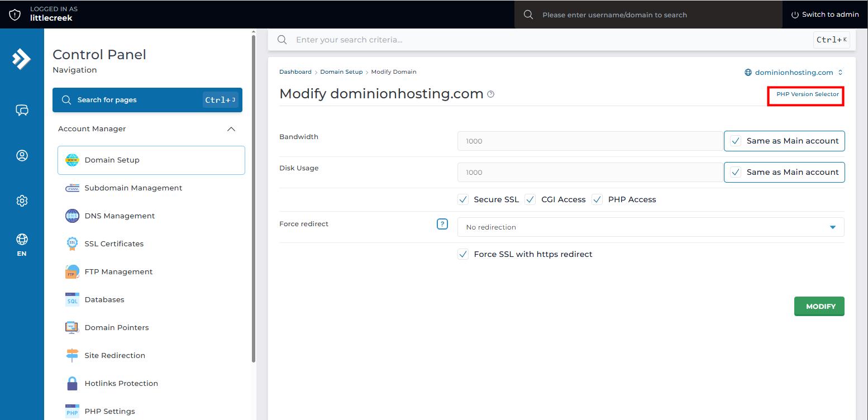Open the PHP Version Selector link
The width and height of the screenshot is (868, 420).
click(807, 94)
